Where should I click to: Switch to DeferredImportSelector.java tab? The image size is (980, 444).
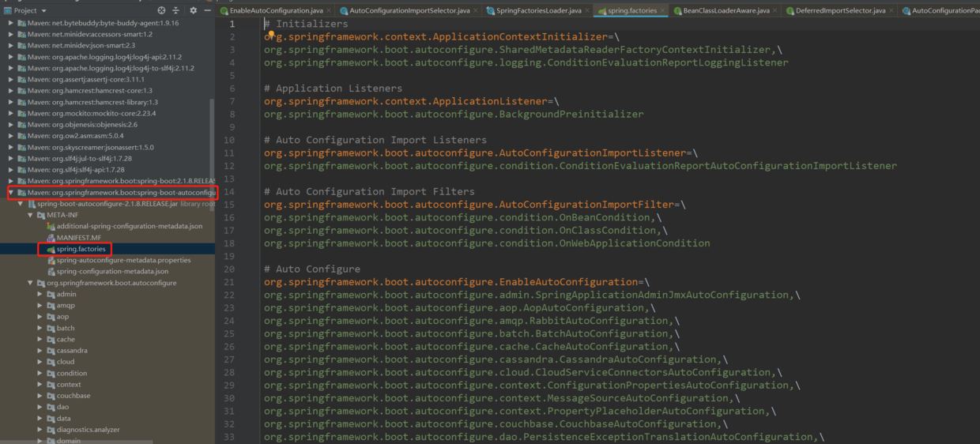[841, 10]
